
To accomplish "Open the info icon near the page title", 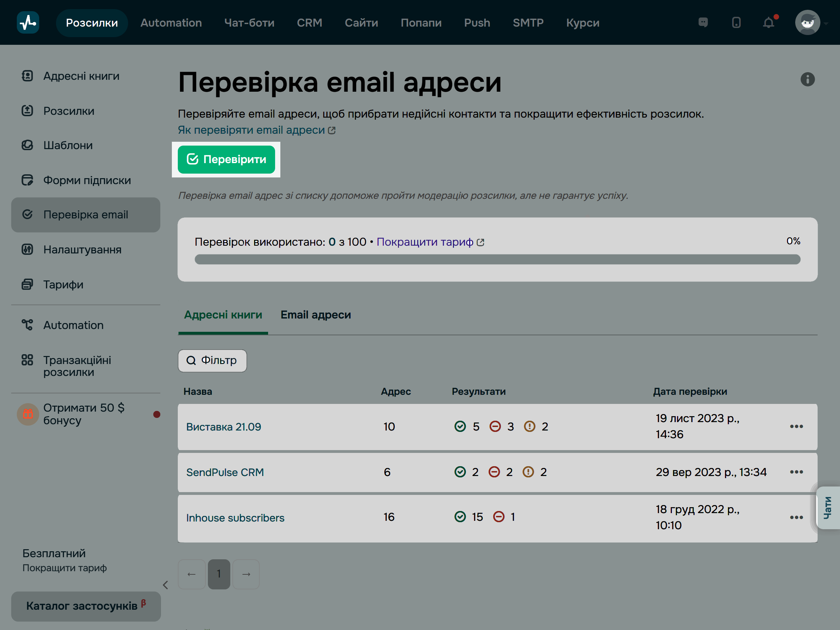I will [x=808, y=79].
